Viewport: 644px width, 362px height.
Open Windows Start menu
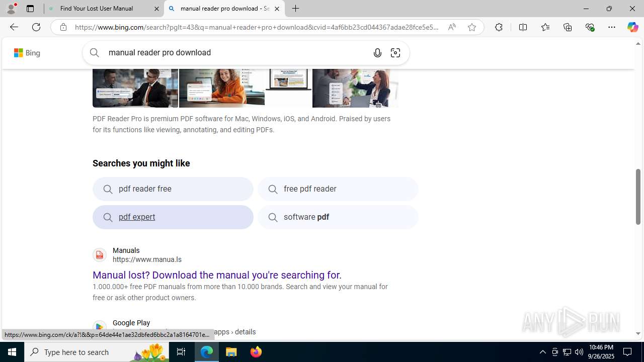12,352
